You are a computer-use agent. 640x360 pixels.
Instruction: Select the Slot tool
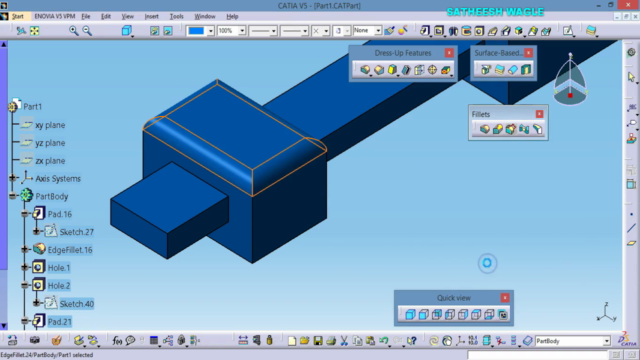(506, 31)
